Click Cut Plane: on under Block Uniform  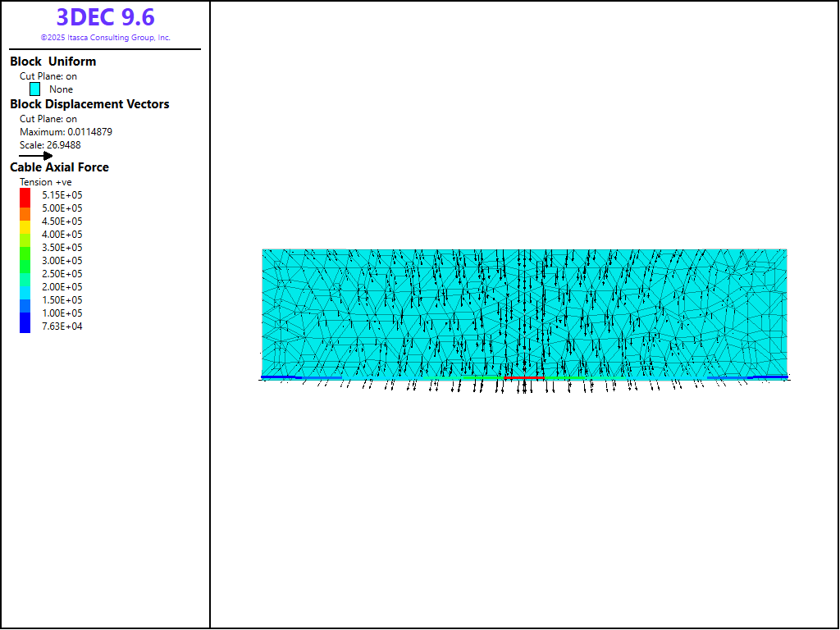(48, 76)
